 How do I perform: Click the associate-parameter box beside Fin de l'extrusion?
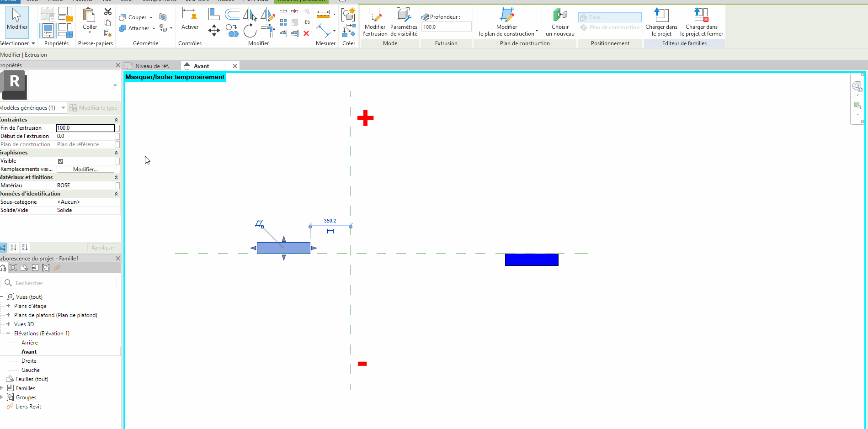pos(117,128)
